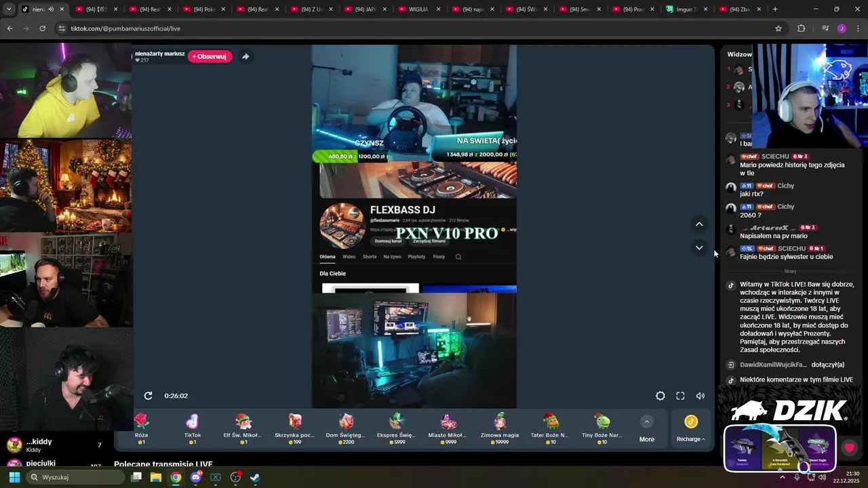This screenshot has width=868, height=488.
Task: Open ArtureK commenter profile
Action: pyautogui.click(x=769, y=228)
